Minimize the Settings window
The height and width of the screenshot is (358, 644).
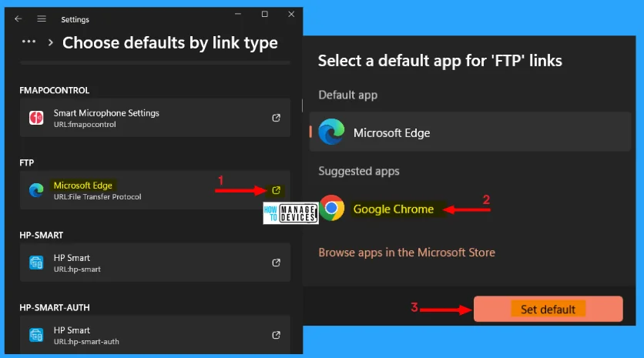pos(238,14)
